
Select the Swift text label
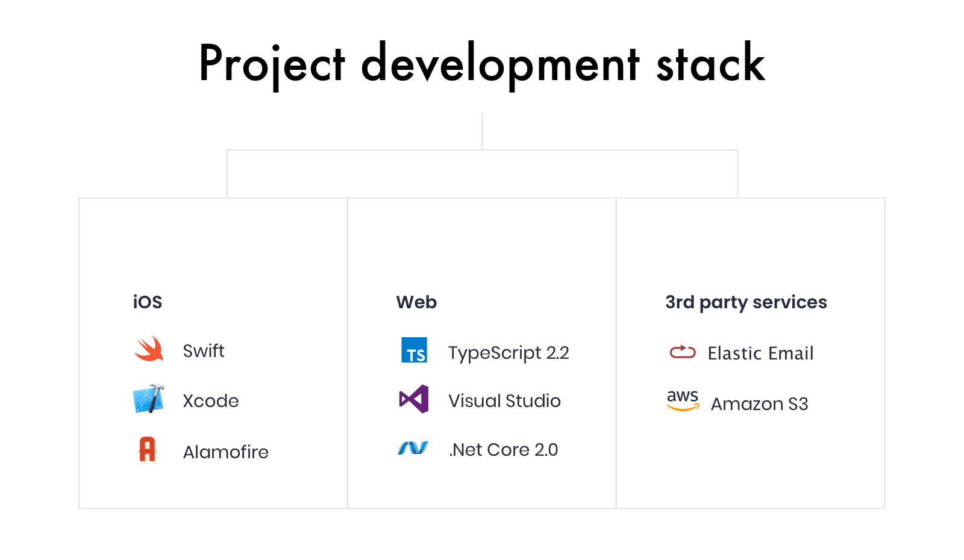(204, 351)
